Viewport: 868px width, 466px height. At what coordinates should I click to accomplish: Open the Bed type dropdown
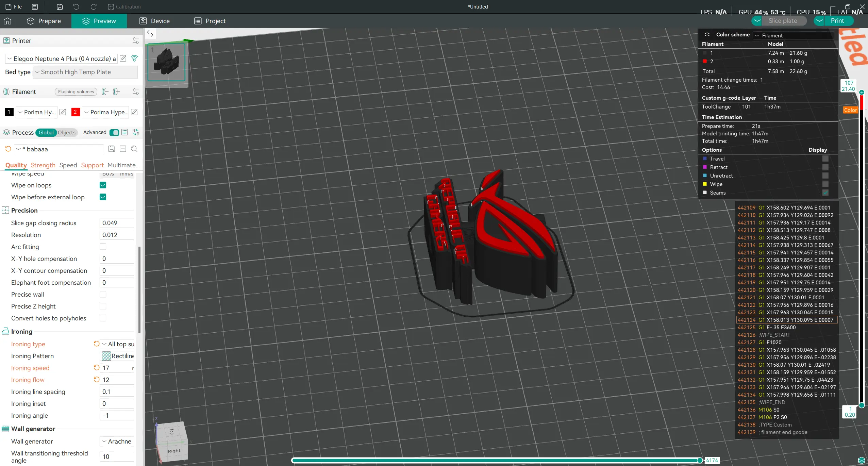tap(85, 72)
